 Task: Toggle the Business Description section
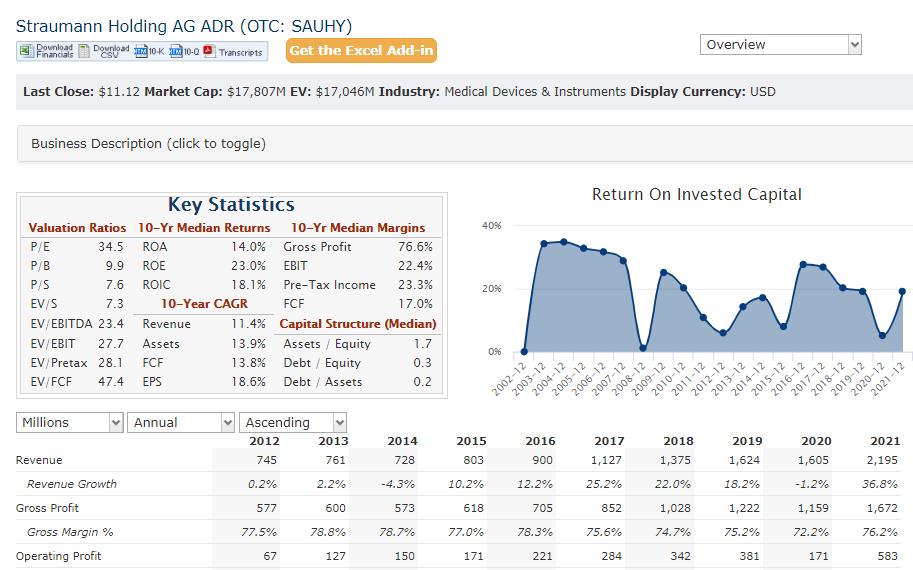click(149, 144)
